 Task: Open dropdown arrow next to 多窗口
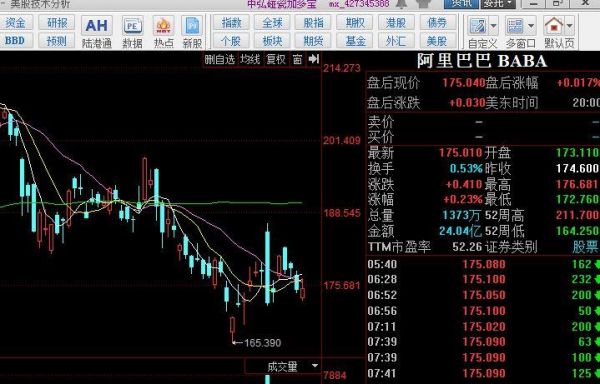pos(531,26)
